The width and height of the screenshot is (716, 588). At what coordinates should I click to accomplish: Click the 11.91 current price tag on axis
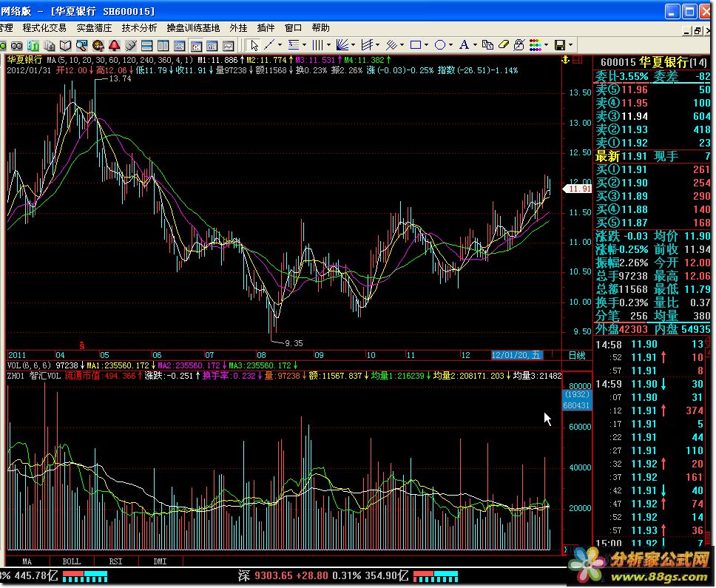[x=578, y=189]
